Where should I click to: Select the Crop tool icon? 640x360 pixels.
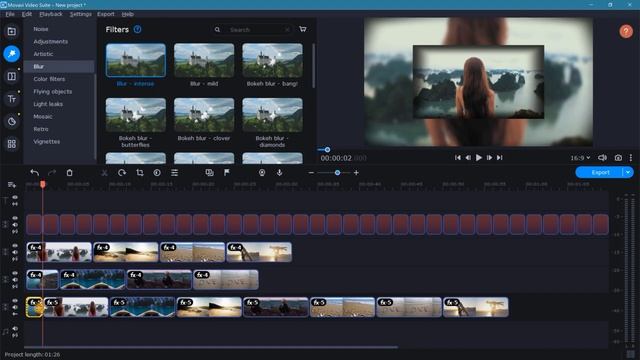pyautogui.click(x=140, y=173)
